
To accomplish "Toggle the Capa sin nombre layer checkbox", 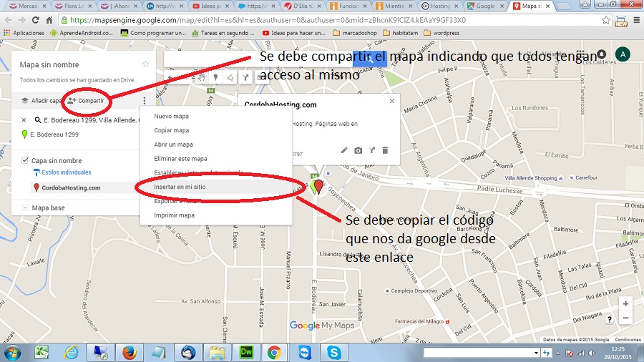I will [25, 160].
